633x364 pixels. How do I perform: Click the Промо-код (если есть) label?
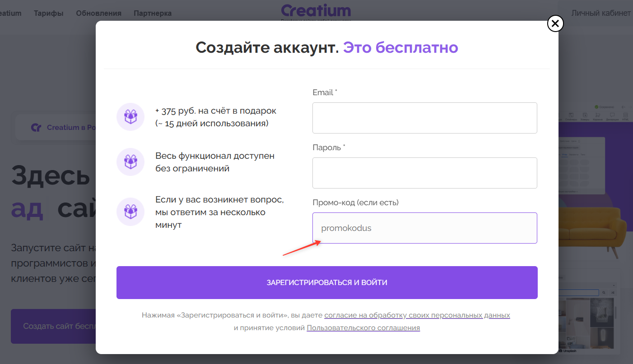[356, 203]
